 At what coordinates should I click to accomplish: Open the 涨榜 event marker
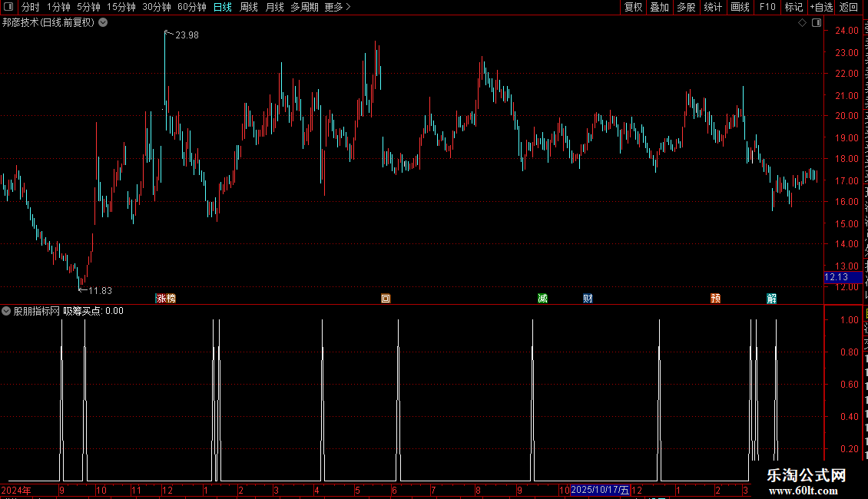coord(166,299)
